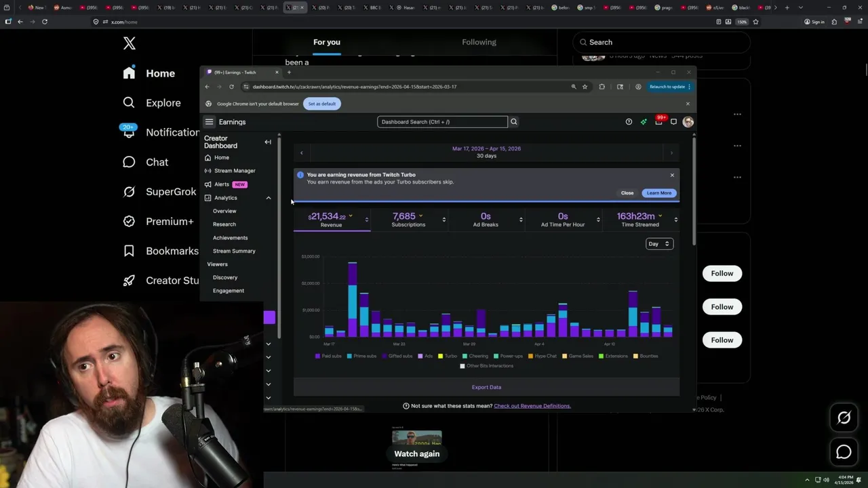Screen dimensions: 868x488
Task: Open the Twitch inbox with 99+ badge
Action: click(x=658, y=122)
